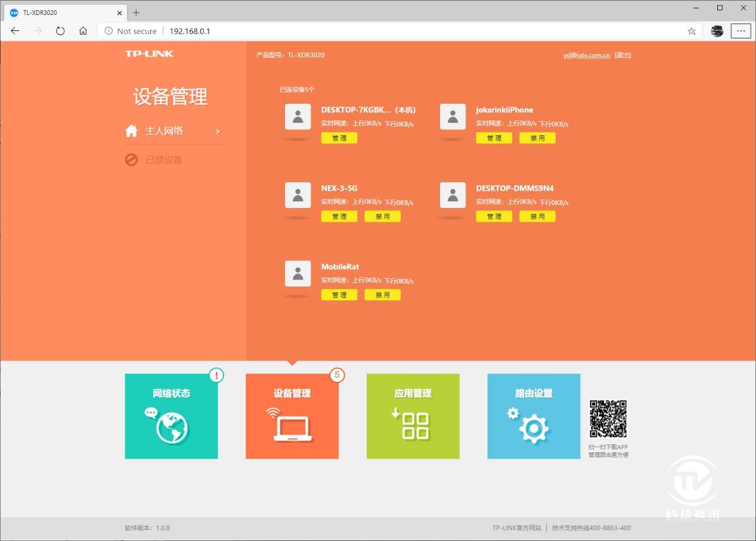Open router settings via the gear icon
This screenshot has width=756, height=541.
click(532, 427)
